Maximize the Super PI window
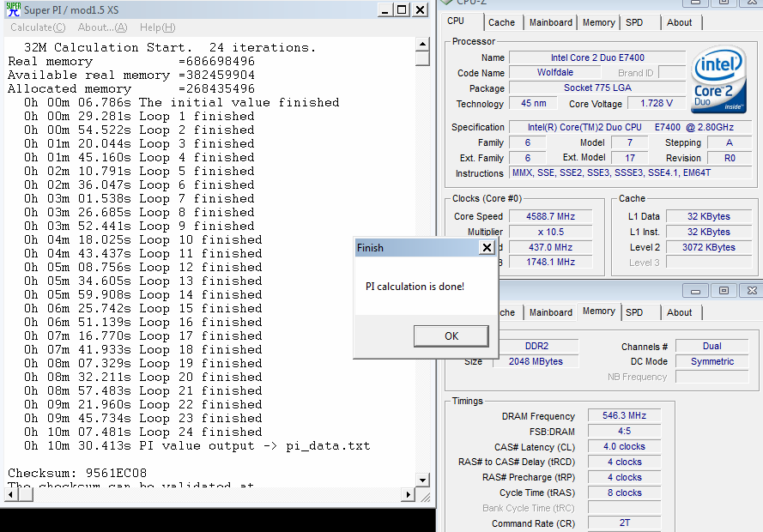 click(402, 9)
